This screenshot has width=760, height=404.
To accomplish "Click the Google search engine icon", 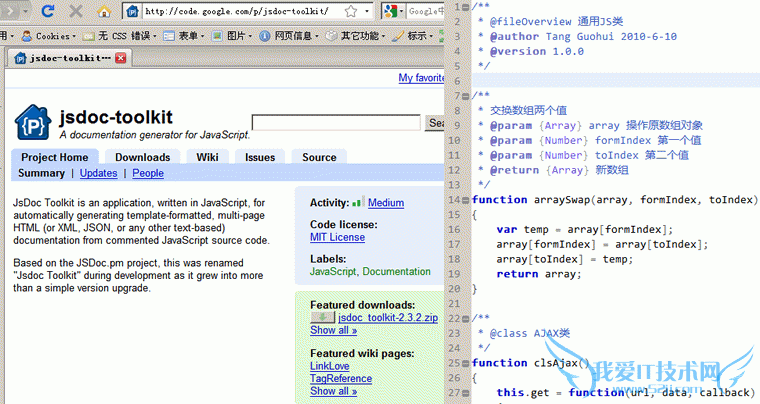I will [390, 12].
